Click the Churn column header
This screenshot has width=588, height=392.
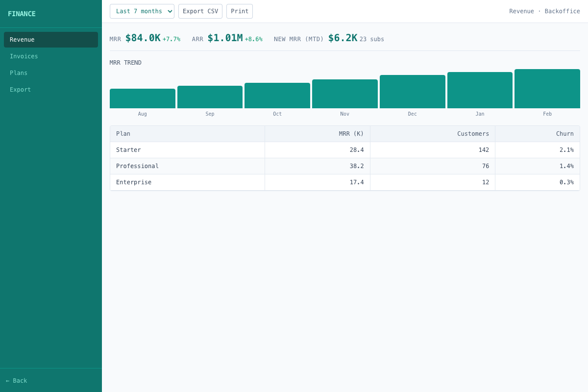pos(564,133)
